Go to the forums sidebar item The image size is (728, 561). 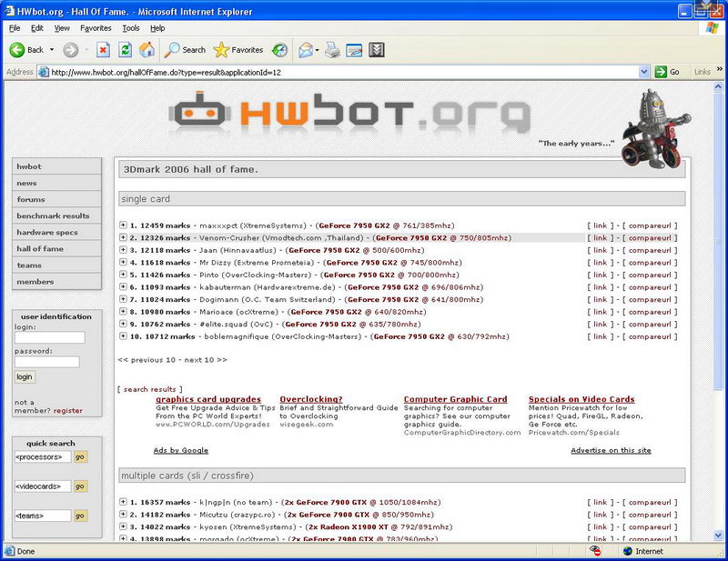click(56, 199)
